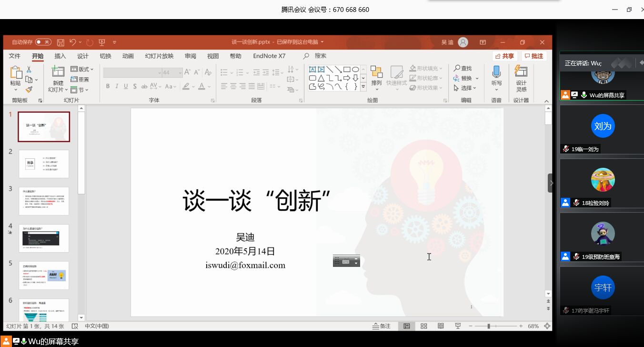The width and height of the screenshot is (644, 347).
Task: Switch to Slide Show (幻灯片放映) tab
Action: [x=159, y=56]
